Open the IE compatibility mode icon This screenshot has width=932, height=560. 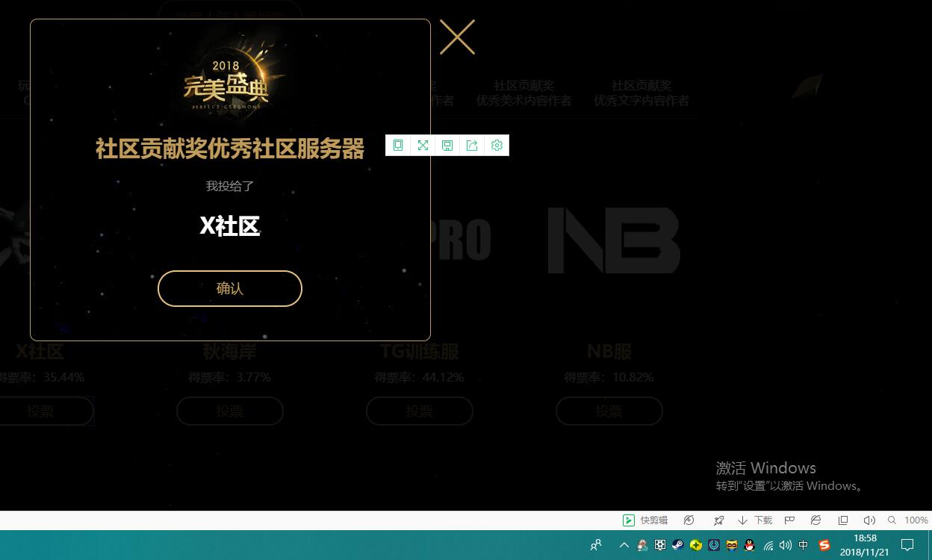pos(815,520)
